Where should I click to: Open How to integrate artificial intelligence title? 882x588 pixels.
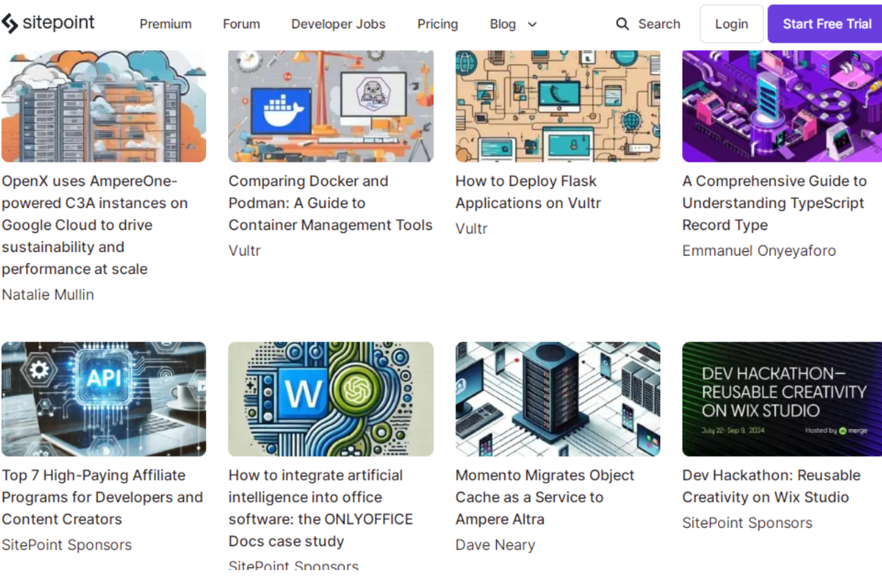(321, 508)
